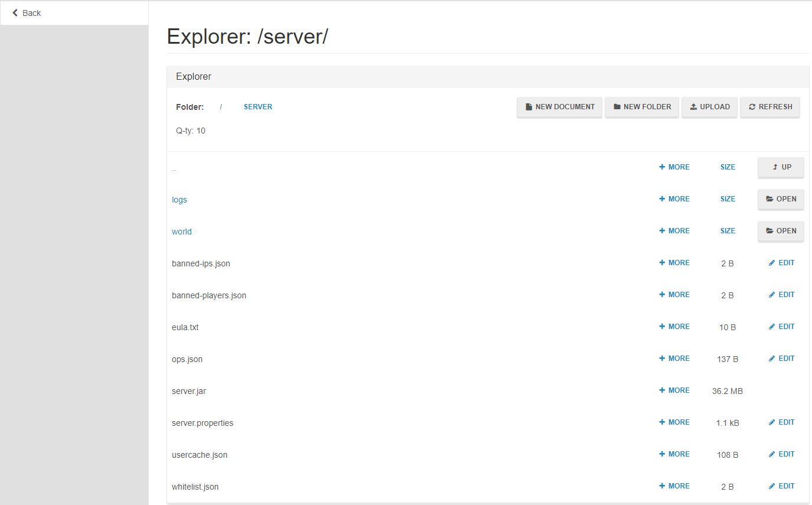Calculate SIZE of the logs folder

728,199
